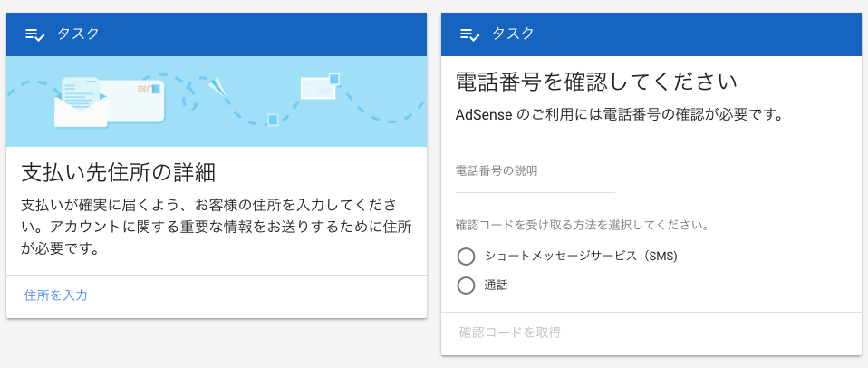The image size is (868, 368).
Task: Click the stamp on the large envelope
Action: pyautogui.click(x=153, y=89)
